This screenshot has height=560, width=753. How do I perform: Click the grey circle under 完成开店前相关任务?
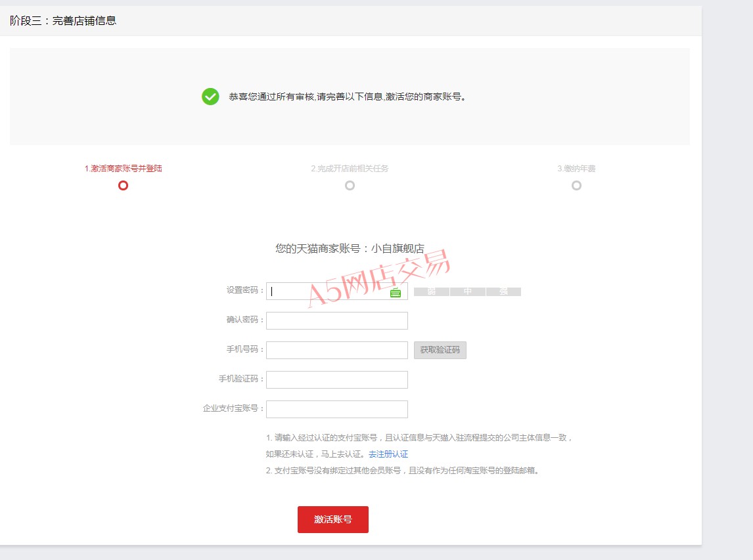pyautogui.click(x=350, y=185)
